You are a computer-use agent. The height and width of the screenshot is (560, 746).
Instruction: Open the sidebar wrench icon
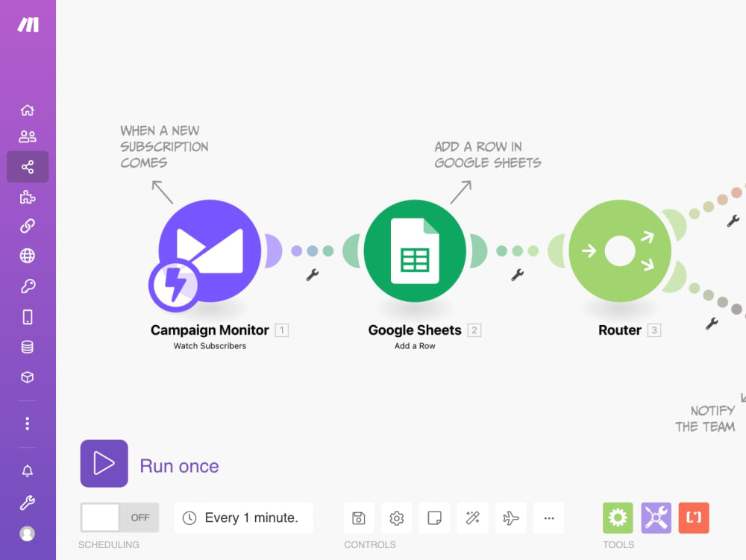pyautogui.click(x=28, y=503)
